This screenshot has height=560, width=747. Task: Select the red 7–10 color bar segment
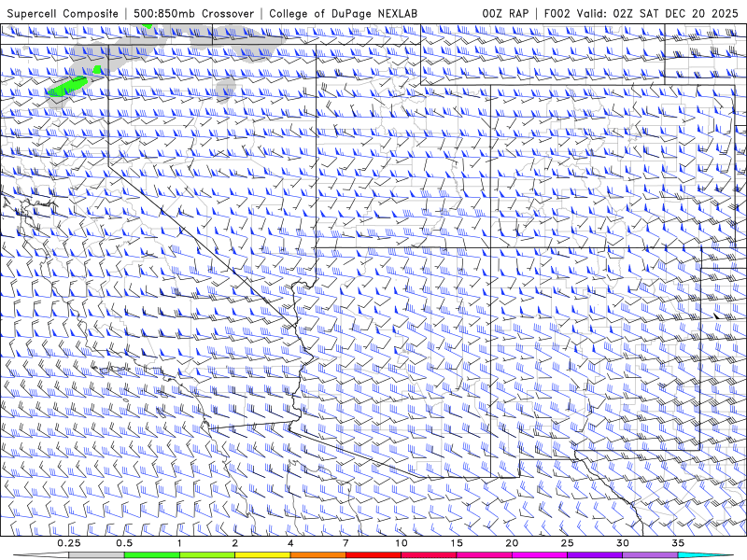pos(373,555)
